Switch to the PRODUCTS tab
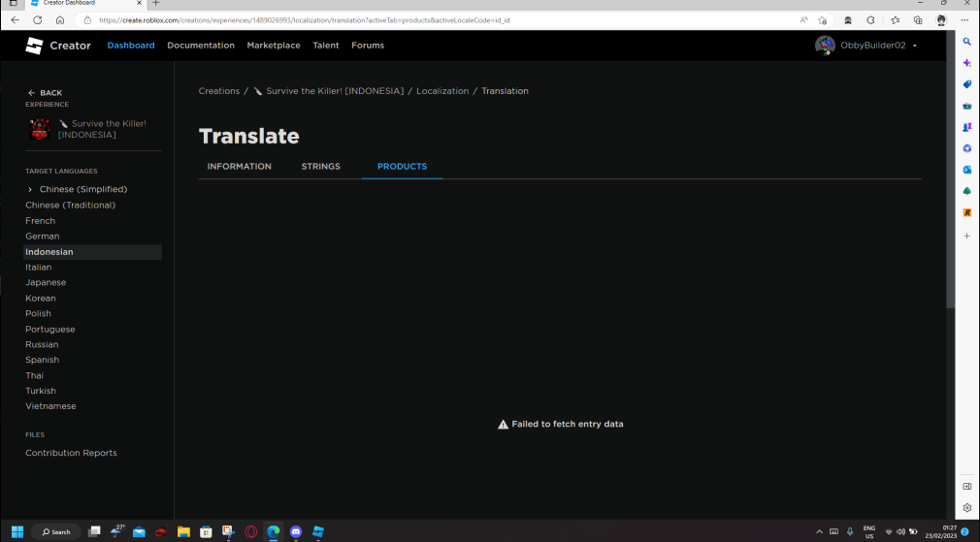The width and height of the screenshot is (980, 542). [x=402, y=167]
